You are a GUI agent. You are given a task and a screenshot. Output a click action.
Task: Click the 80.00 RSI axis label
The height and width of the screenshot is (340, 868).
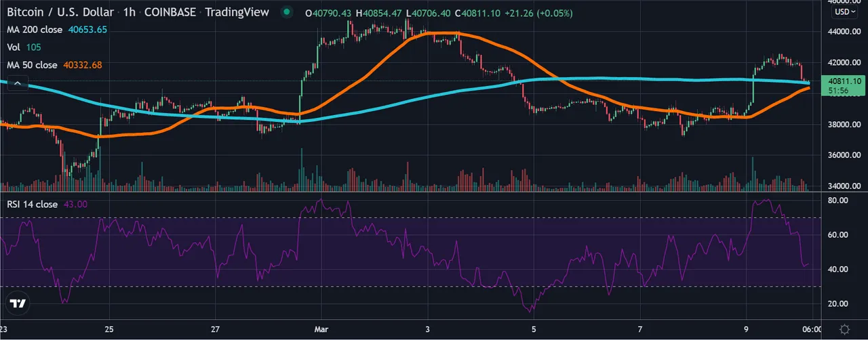click(837, 200)
